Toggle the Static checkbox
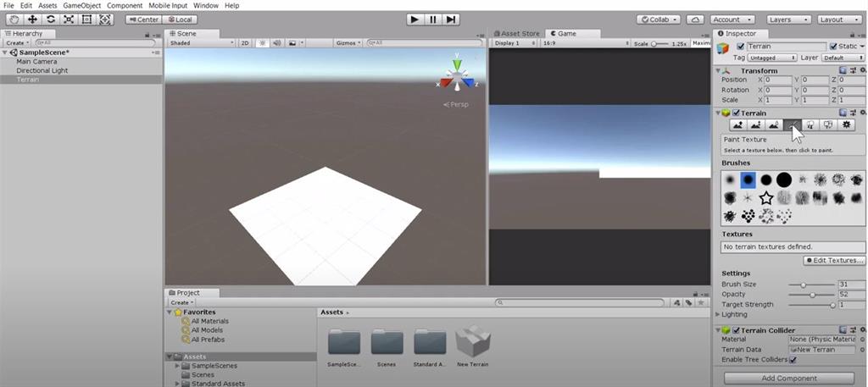The width and height of the screenshot is (868, 387). click(834, 47)
